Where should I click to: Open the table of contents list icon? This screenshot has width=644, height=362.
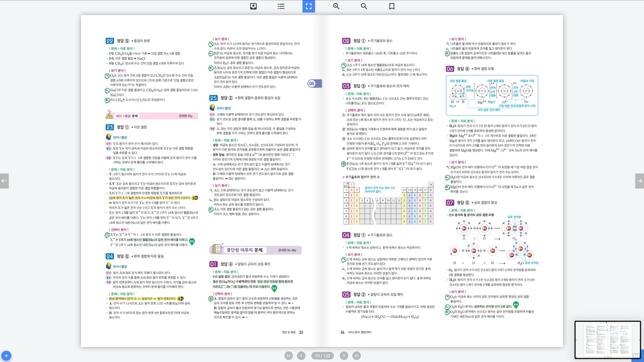[x=281, y=6]
